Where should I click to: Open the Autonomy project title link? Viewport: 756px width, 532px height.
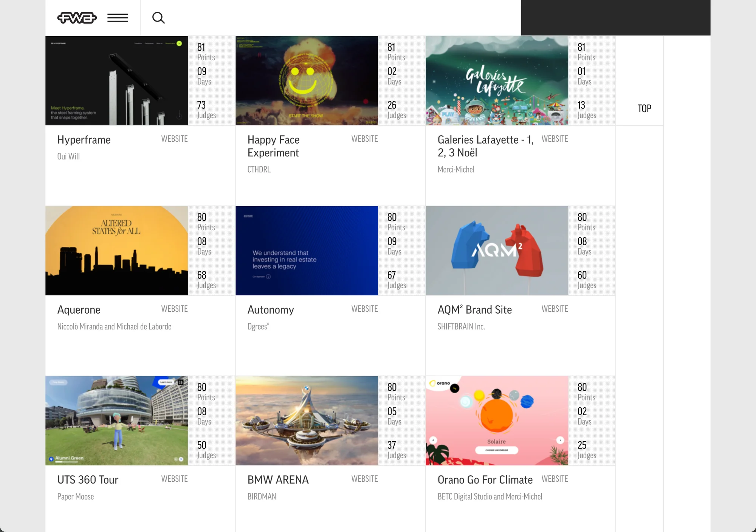tap(271, 310)
